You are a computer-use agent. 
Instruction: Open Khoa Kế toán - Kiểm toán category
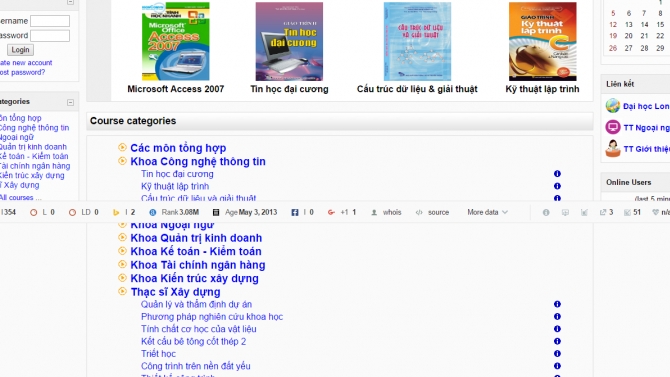click(x=196, y=251)
